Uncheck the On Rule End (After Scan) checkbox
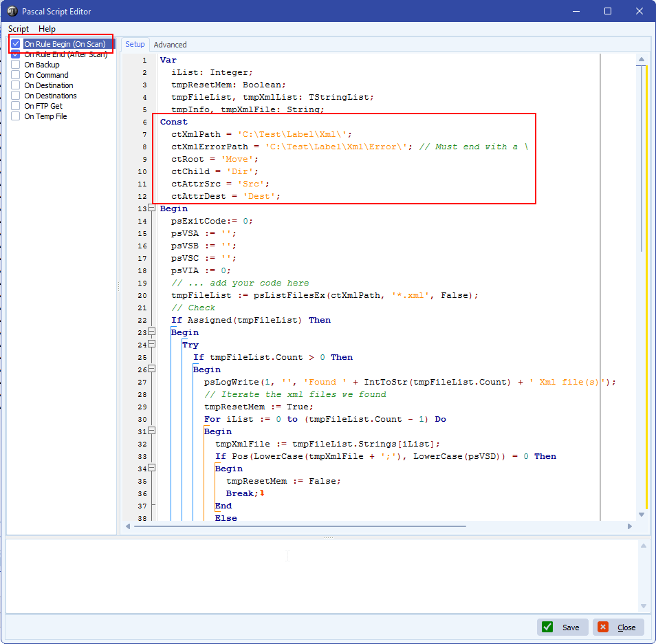 click(x=16, y=54)
